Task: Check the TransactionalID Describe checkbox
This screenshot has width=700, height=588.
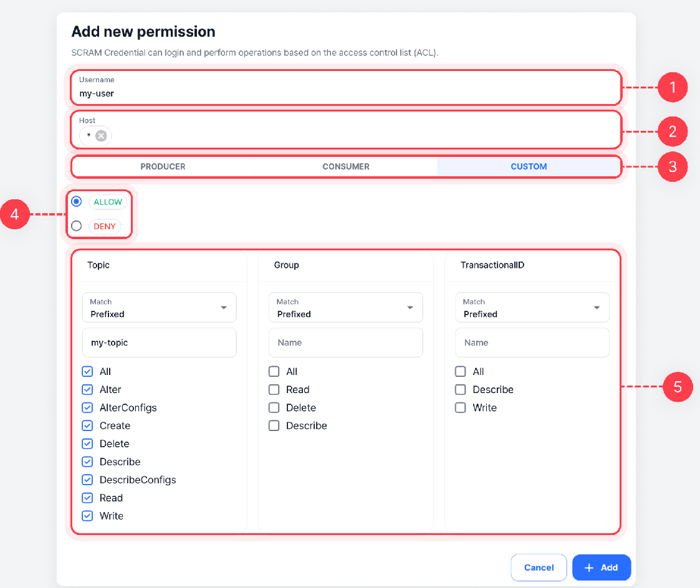Action: [x=461, y=390]
